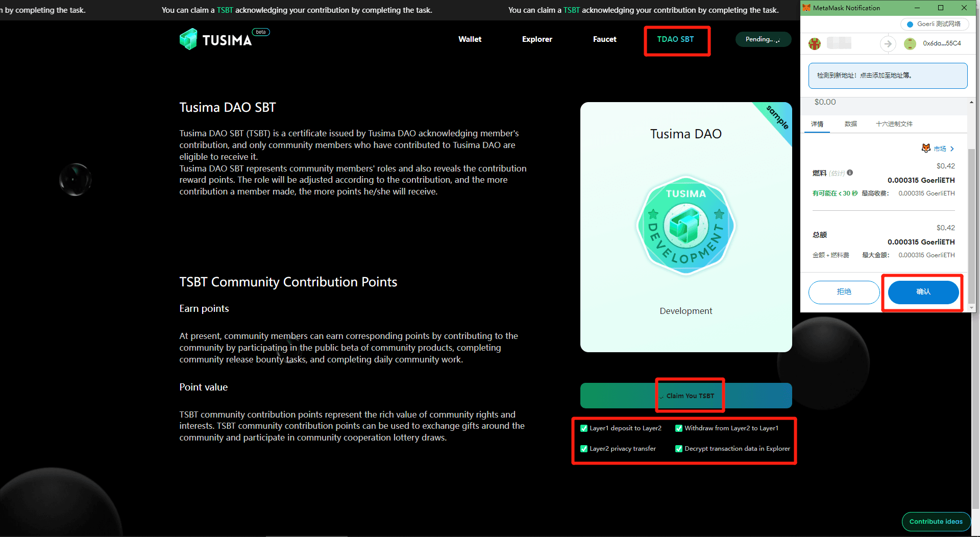Click Claim You TSBT button
The image size is (980, 537).
coord(686,396)
